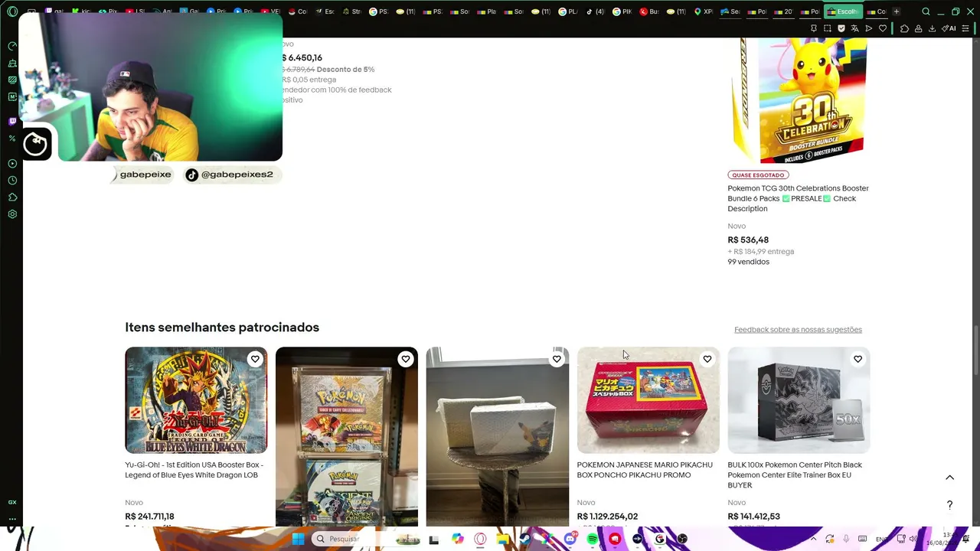Click the back-to-top arrow button
Screen dimensions: 980x551
pyautogui.click(x=949, y=478)
